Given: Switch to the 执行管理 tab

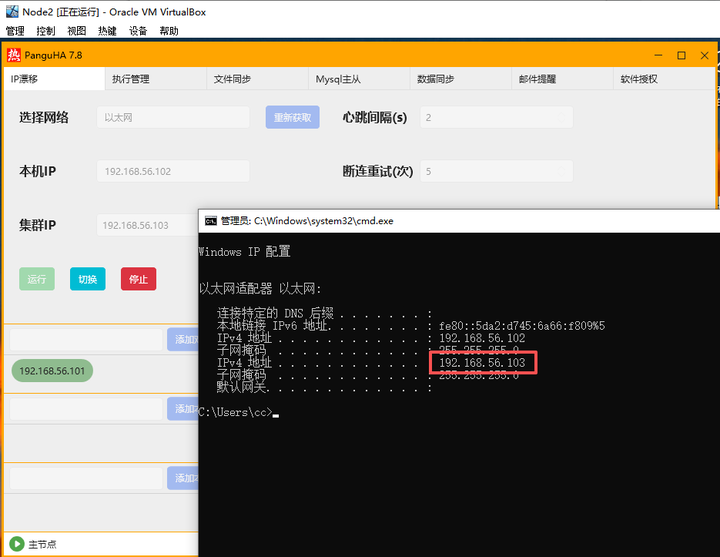Looking at the screenshot, I should point(156,79).
